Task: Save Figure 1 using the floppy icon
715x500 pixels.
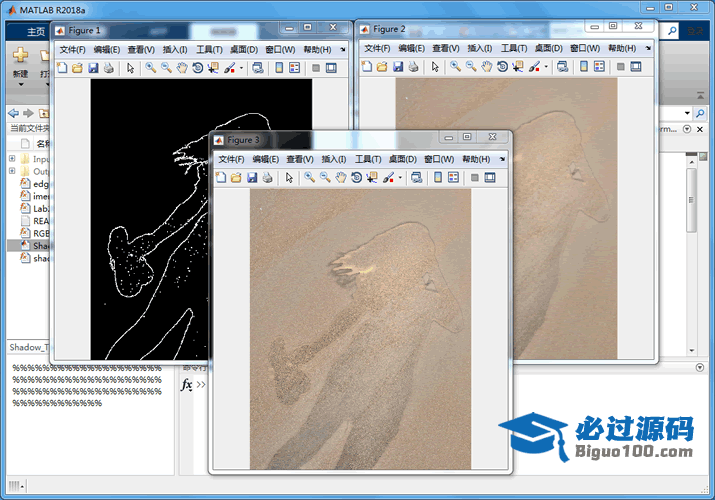Action: [x=93, y=68]
